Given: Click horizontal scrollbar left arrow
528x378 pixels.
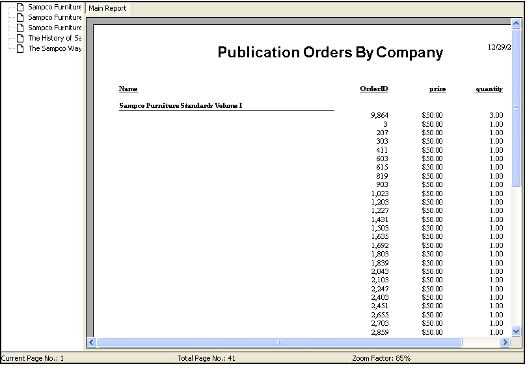Looking at the screenshot, I should coord(91,342).
